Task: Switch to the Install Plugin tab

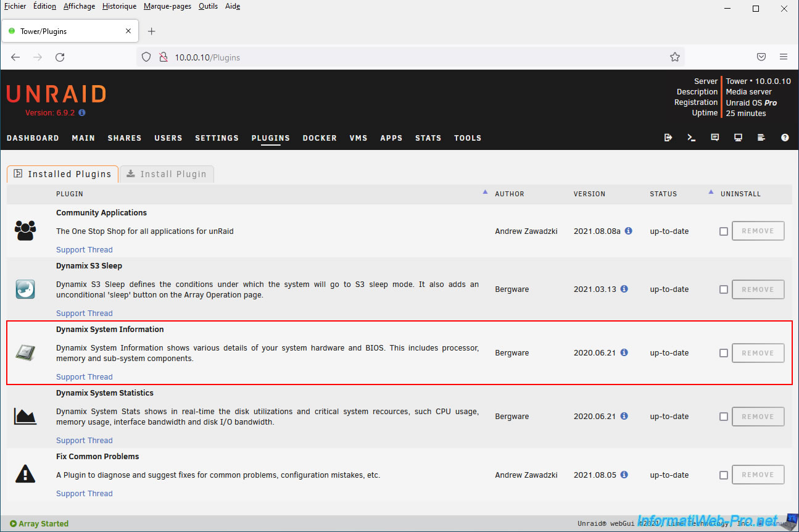Action: [167, 174]
